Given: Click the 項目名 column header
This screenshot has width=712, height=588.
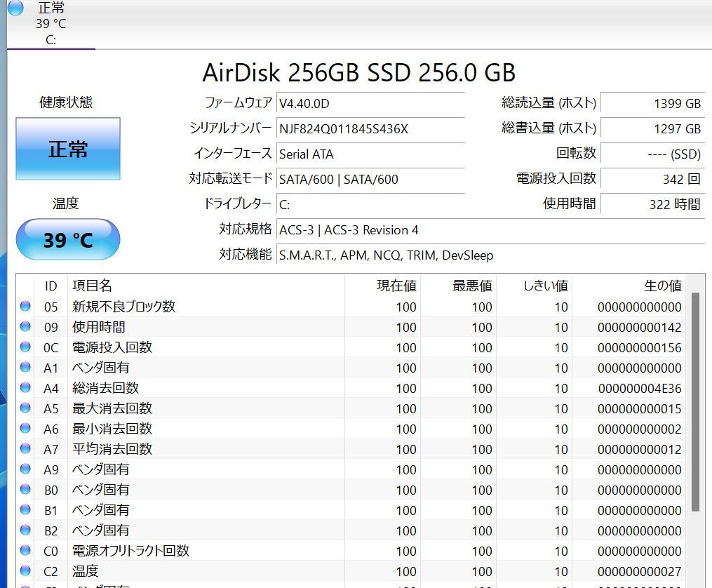Looking at the screenshot, I should point(92,286).
